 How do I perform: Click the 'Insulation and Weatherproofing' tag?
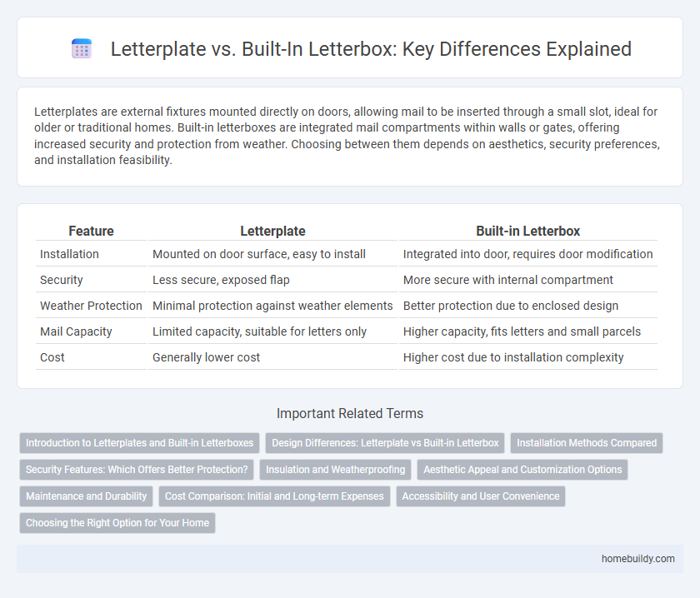pyautogui.click(x=335, y=470)
